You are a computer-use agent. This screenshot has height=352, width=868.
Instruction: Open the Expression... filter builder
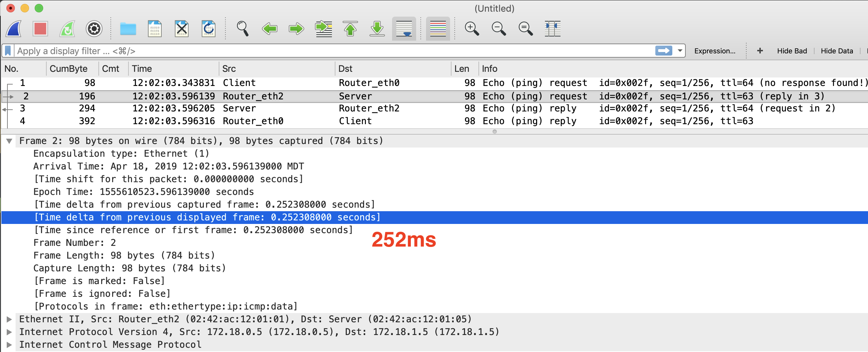pos(715,51)
